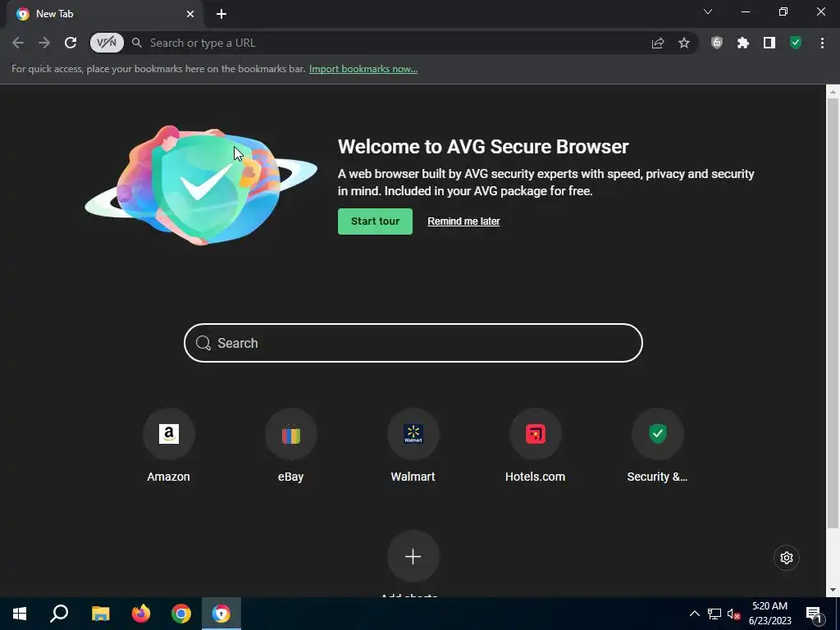Click the Add shortcut plus button
Viewport: 840px width, 630px height.
tap(413, 557)
